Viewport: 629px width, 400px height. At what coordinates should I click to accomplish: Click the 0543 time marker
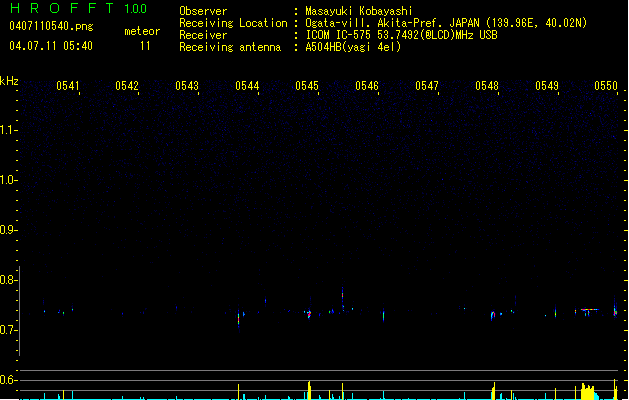coord(187,86)
